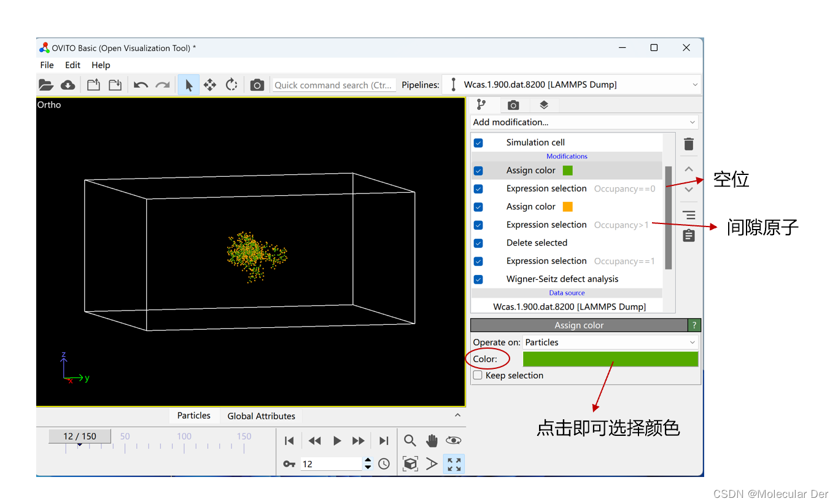Switch to the Global Attributes tab
This screenshot has width=838, height=504.
click(x=261, y=416)
